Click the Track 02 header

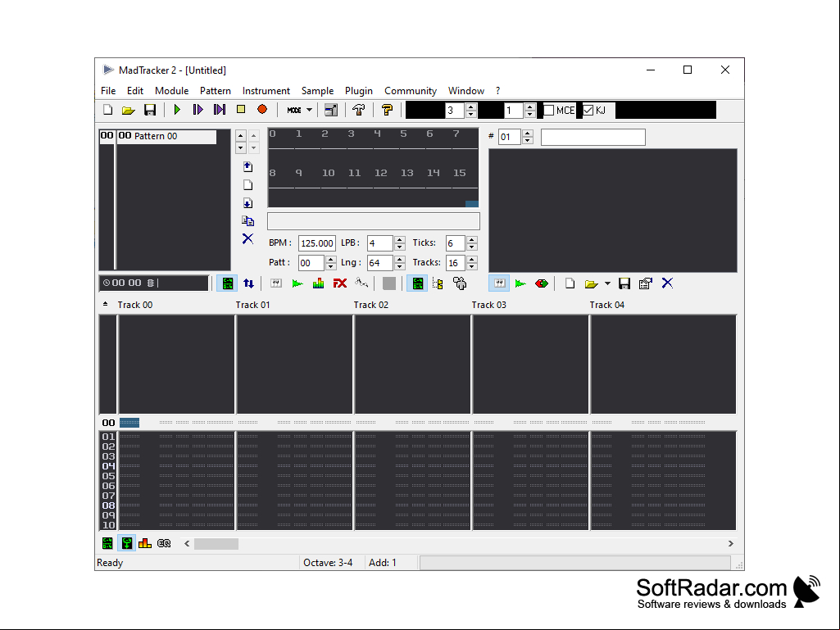(370, 305)
